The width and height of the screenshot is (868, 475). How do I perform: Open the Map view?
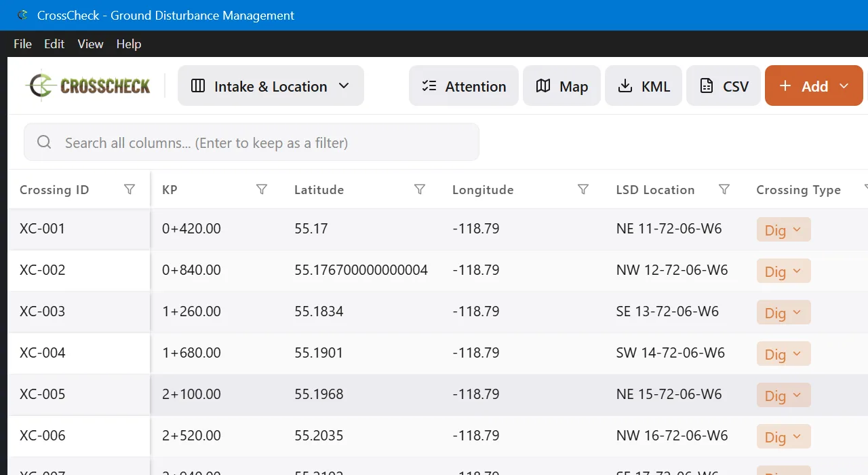coord(561,85)
